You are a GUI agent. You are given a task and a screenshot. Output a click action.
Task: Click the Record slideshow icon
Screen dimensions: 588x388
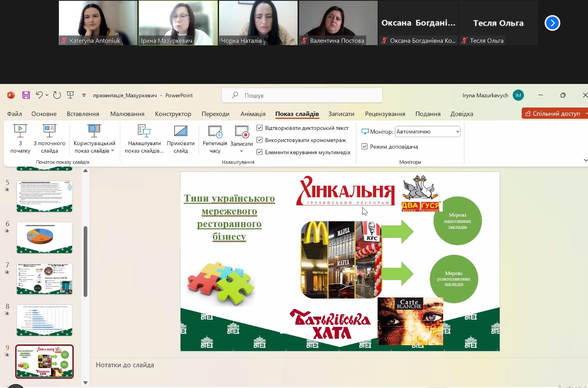241,131
